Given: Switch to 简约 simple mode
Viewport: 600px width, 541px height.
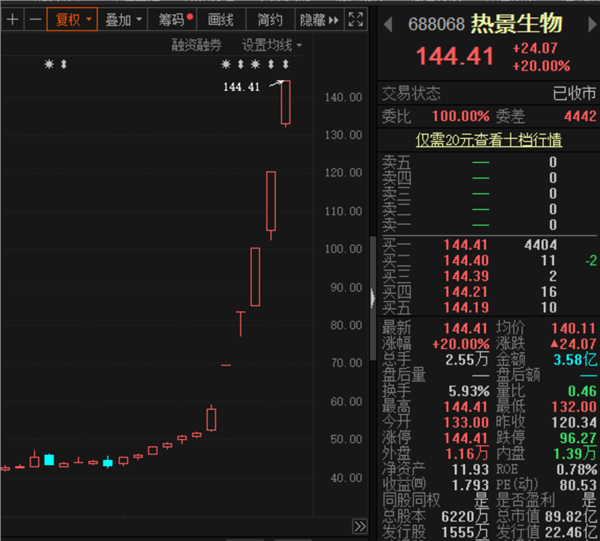Looking at the screenshot, I should [x=269, y=19].
